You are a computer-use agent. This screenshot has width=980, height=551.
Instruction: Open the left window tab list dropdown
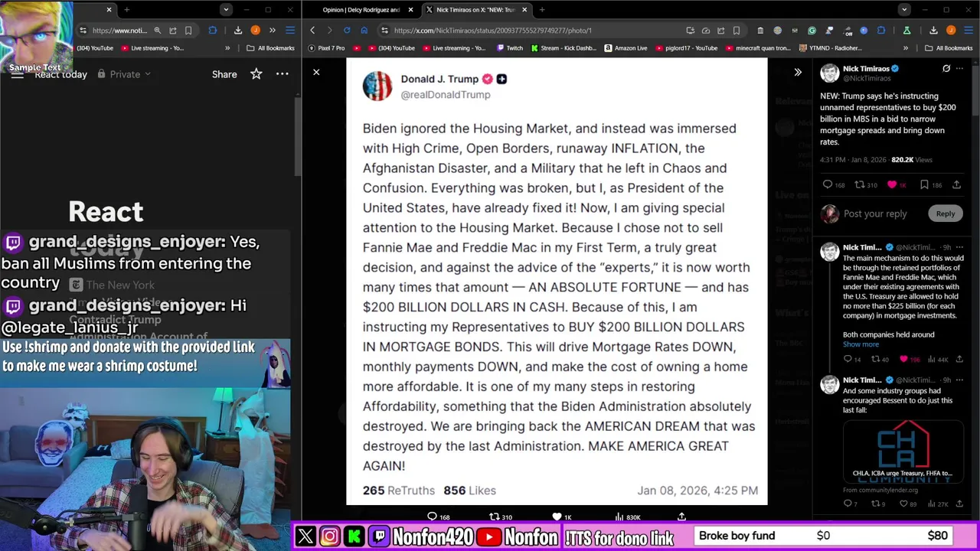pyautogui.click(x=226, y=10)
